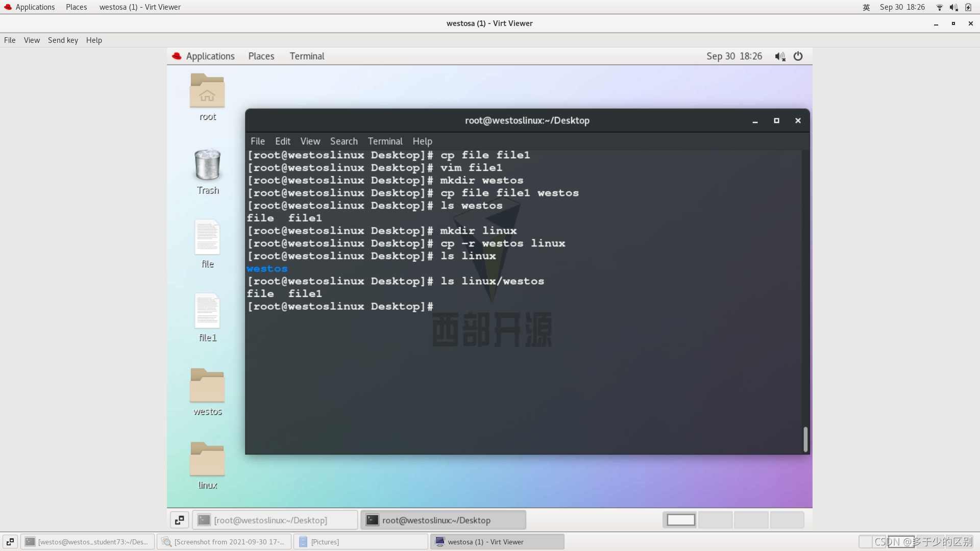Image resolution: width=980 pixels, height=551 pixels.
Task: Open the westos folder on desktop
Action: point(207,386)
